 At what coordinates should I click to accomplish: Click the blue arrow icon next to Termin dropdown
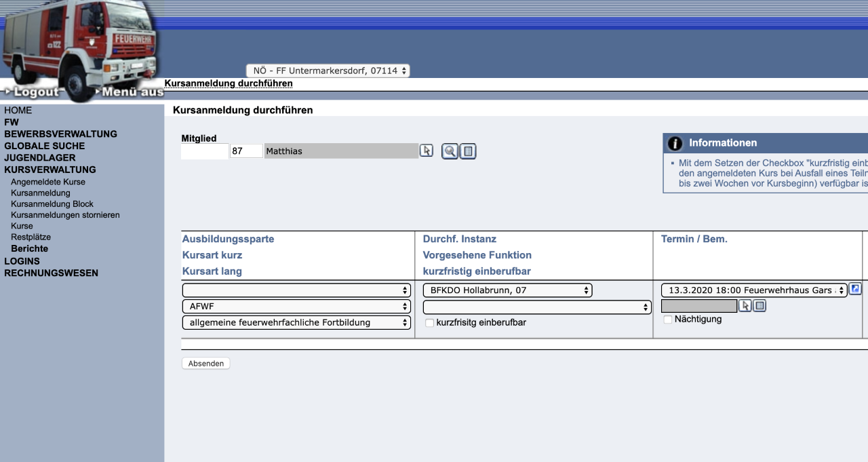tap(855, 289)
